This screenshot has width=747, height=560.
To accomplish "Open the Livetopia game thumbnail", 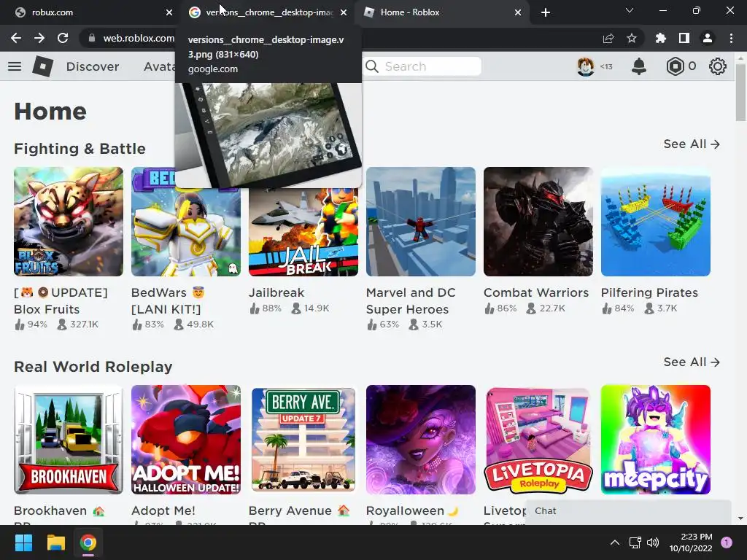I will 538,440.
